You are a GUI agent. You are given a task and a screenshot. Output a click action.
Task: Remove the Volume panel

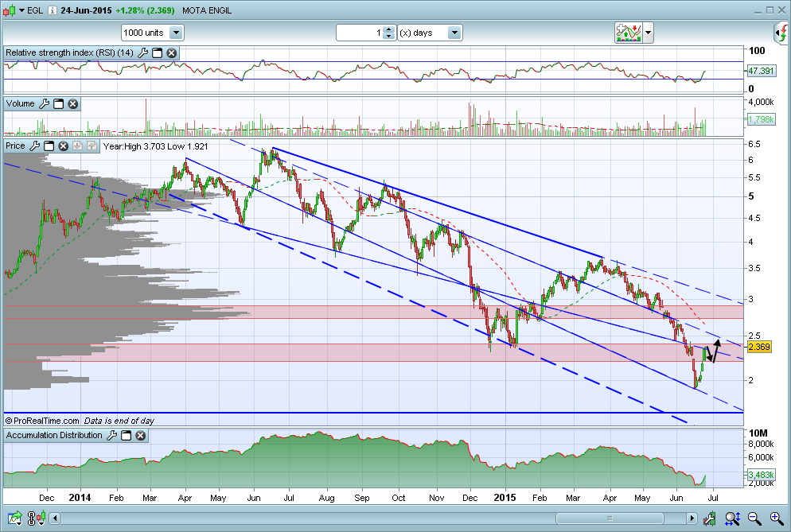coord(73,104)
